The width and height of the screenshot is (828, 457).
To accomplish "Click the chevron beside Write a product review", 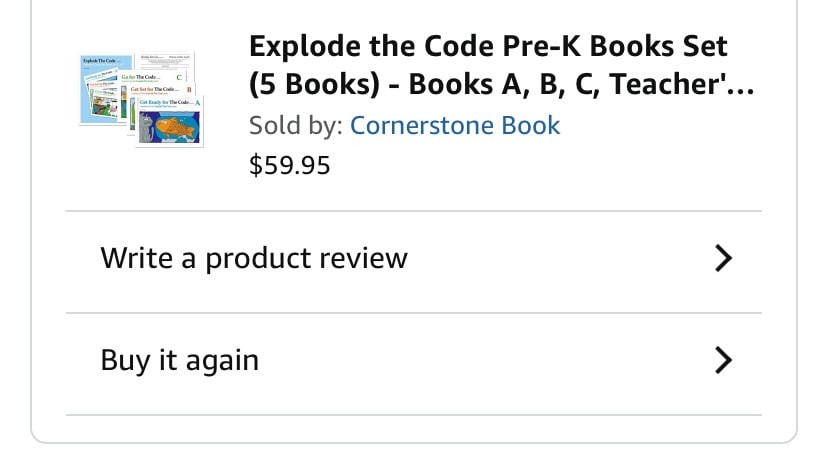I will coord(725,259).
